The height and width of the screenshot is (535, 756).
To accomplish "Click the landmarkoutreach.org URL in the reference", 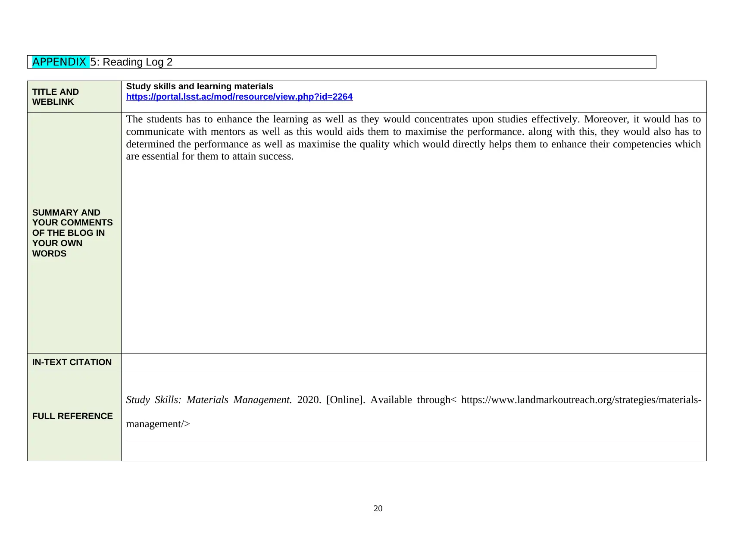I will click(581, 400).
